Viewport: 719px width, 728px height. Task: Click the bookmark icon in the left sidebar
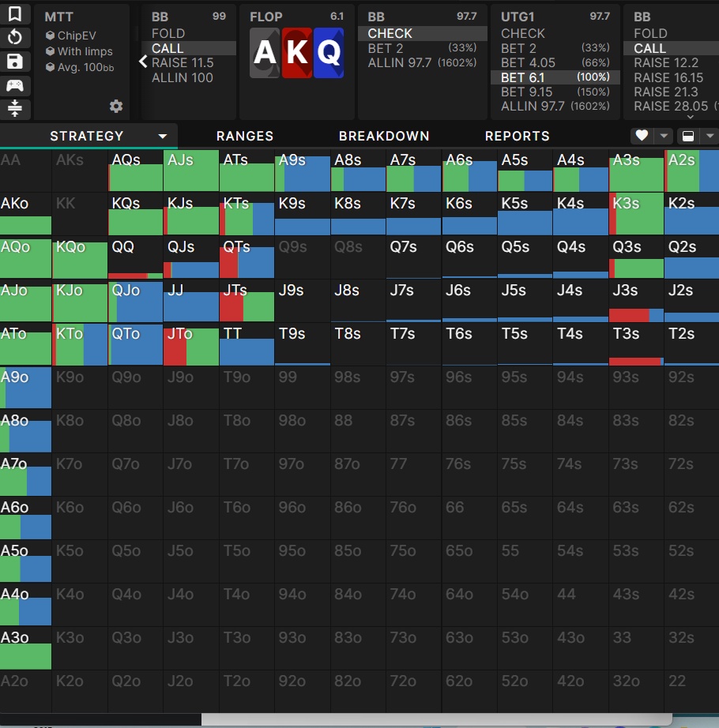click(x=15, y=15)
